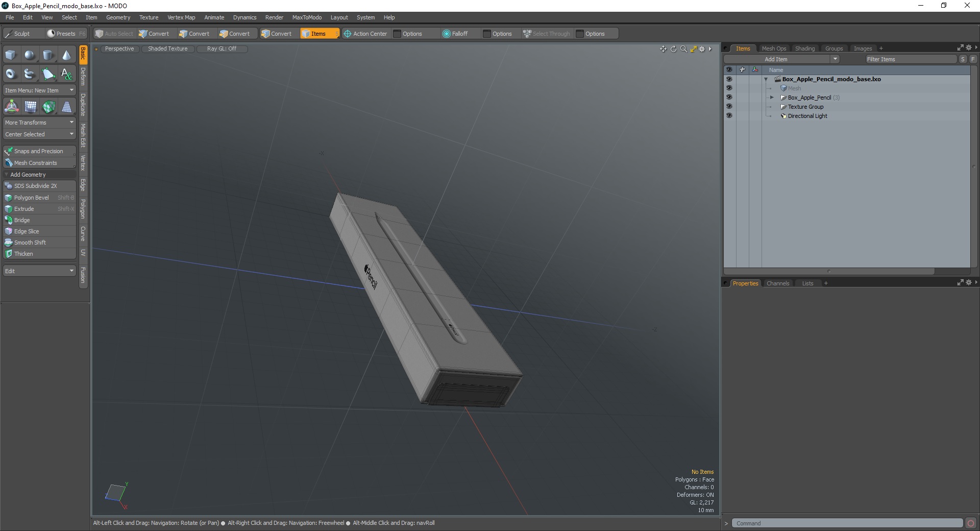Click the Polygon Bevel tool
The height and width of the screenshot is (531, 980).
point(39,198)
